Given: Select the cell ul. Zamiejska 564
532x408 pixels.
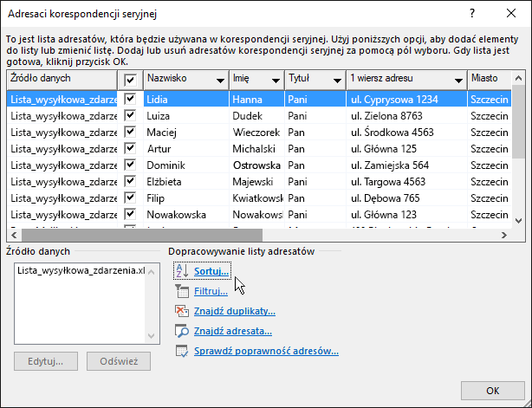Looking at the screenshot, I should click(x=407, y=165).
